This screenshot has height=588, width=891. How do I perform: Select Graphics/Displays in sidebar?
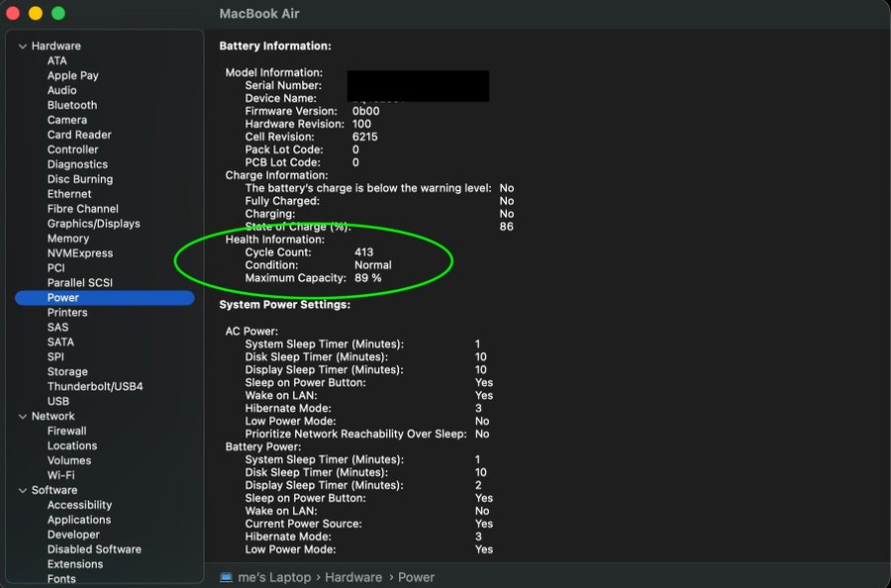[94, 224]
